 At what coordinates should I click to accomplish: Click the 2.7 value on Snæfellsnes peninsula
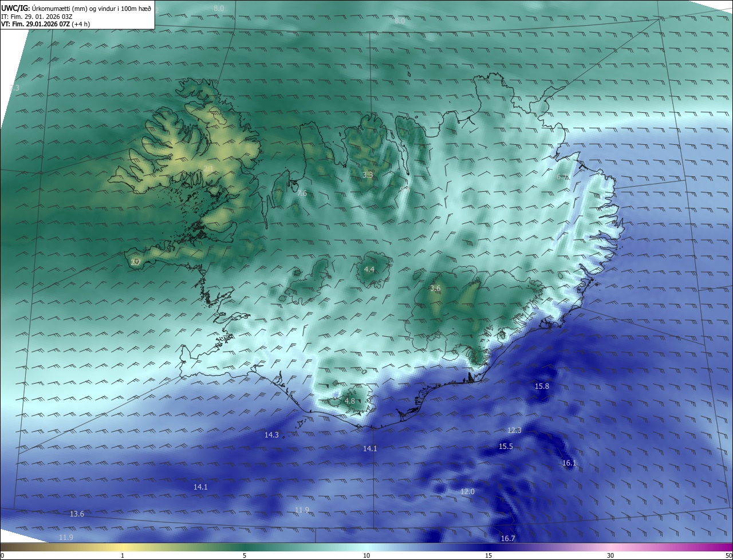pos(136,262)
